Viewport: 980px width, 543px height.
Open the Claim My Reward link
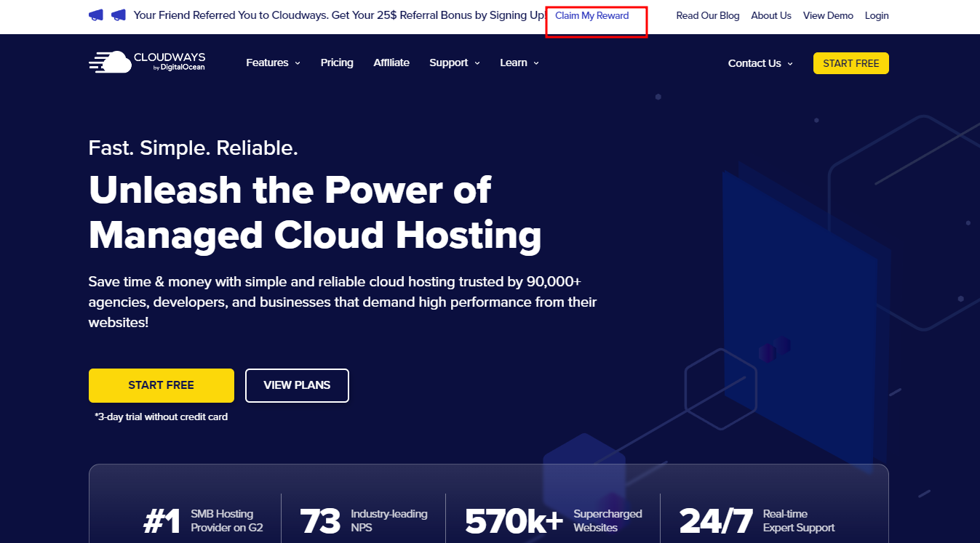pyautogui.click(x=592, y=15)
